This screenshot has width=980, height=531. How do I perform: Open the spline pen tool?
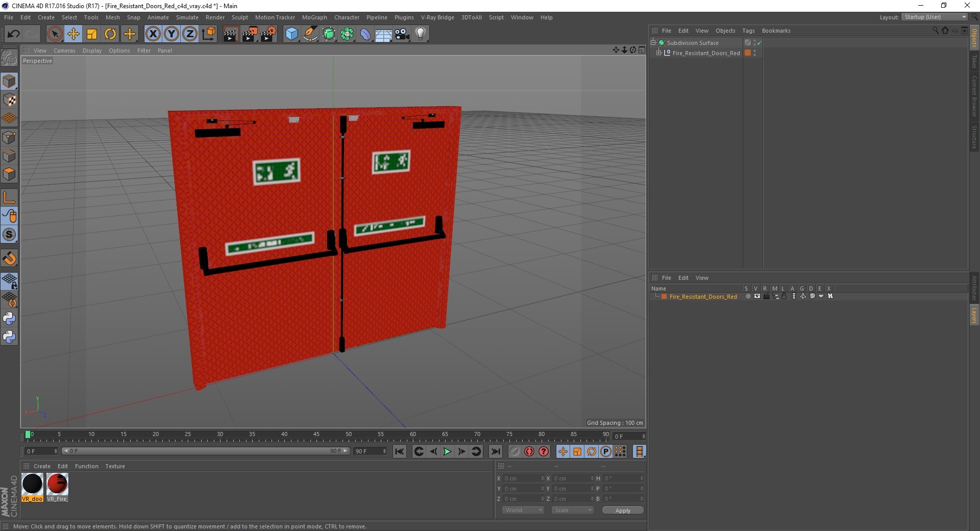click(x=310, y=34)
